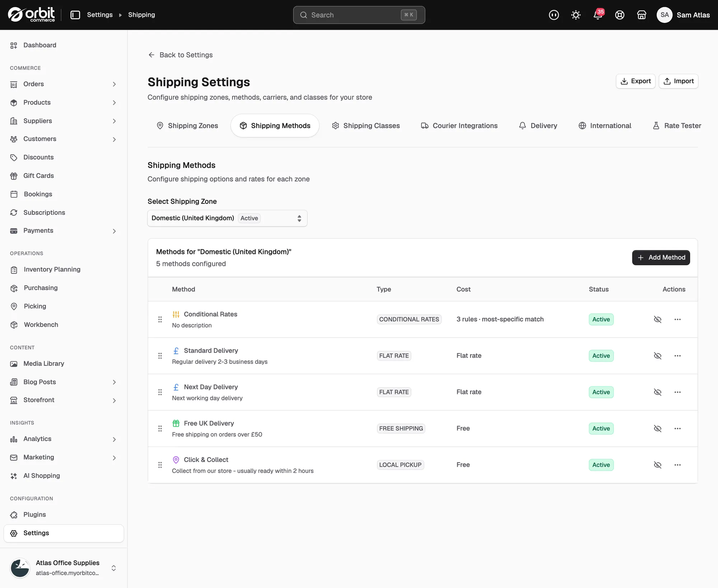Switch to the Shipping Zones tab
Viewport: 718px width, 588px height.
(x=187, y=126)
